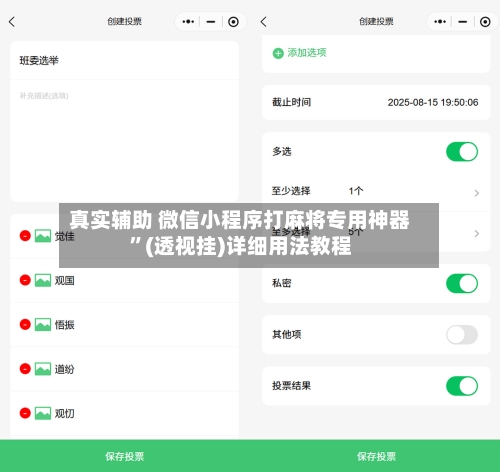The height and width of the screenshot is (472, 500).
Task: Click the left 创建投票 header title
Action: (x=124, y=22)
